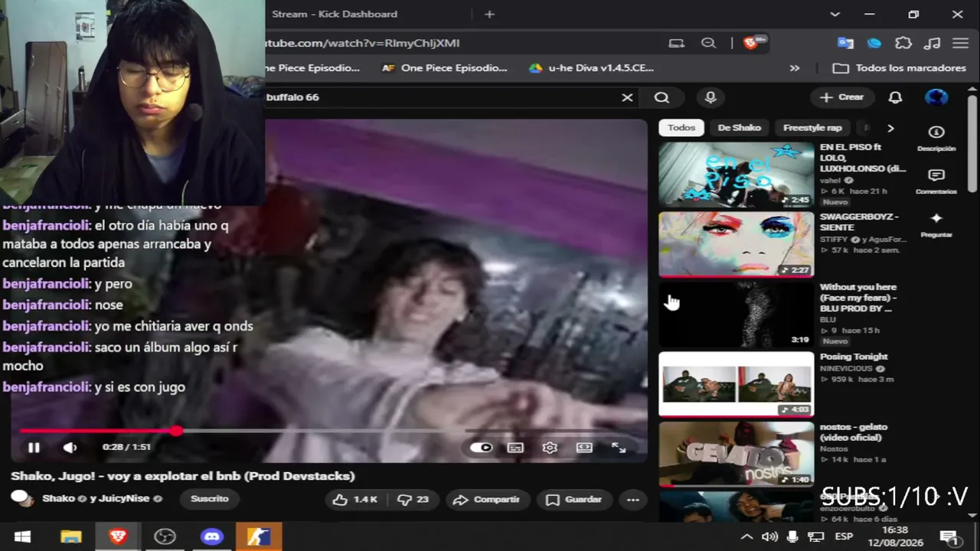Select the De Shako filter chip
Viewport: 980px width, 551px height.
tap(740, 128)
